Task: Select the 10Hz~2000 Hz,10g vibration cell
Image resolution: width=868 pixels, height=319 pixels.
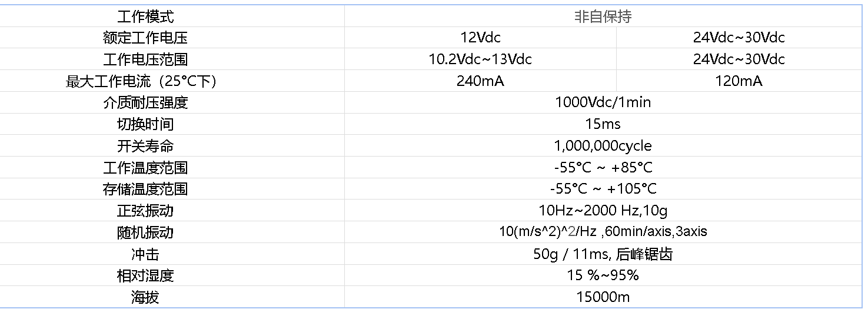Action: coord(603,211)
